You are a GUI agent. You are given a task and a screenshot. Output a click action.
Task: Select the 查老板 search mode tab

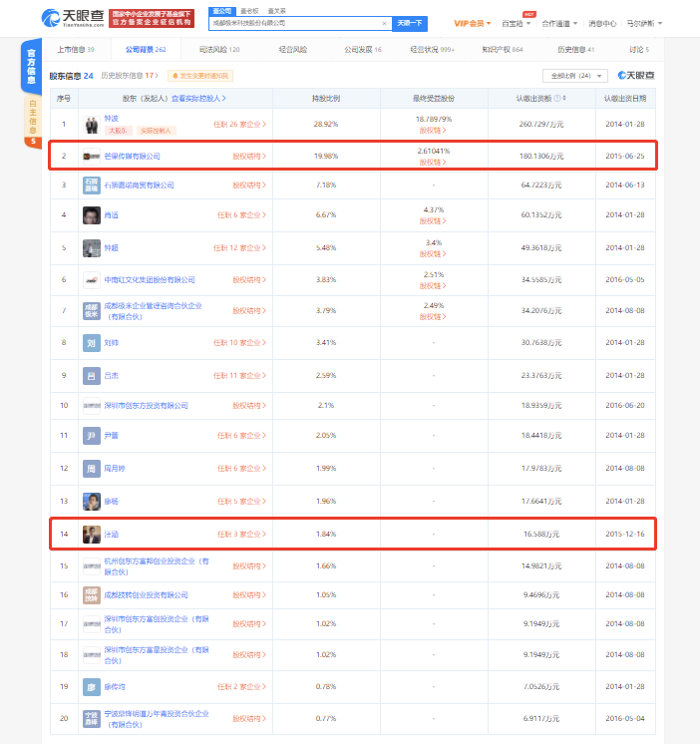pos(249,11)
